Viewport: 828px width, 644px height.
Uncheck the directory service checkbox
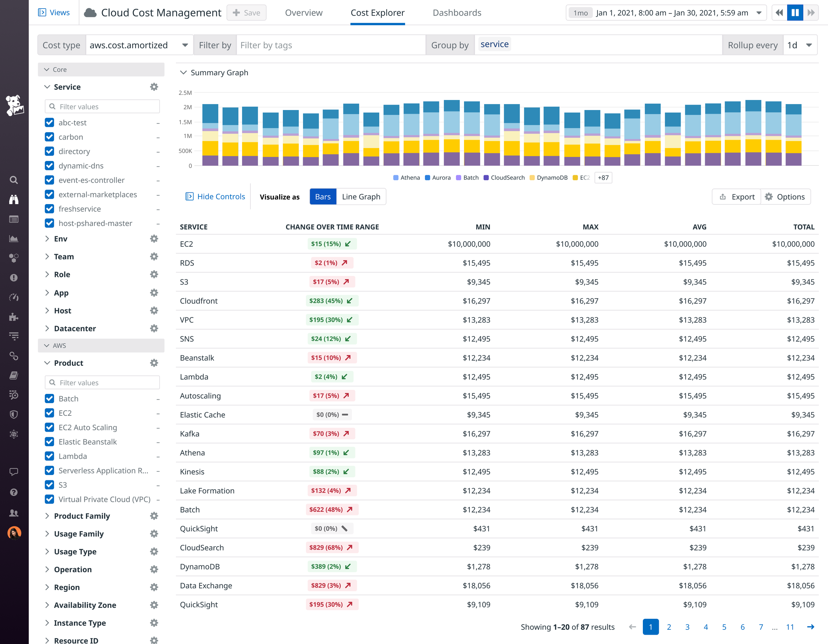click(49, 151)
